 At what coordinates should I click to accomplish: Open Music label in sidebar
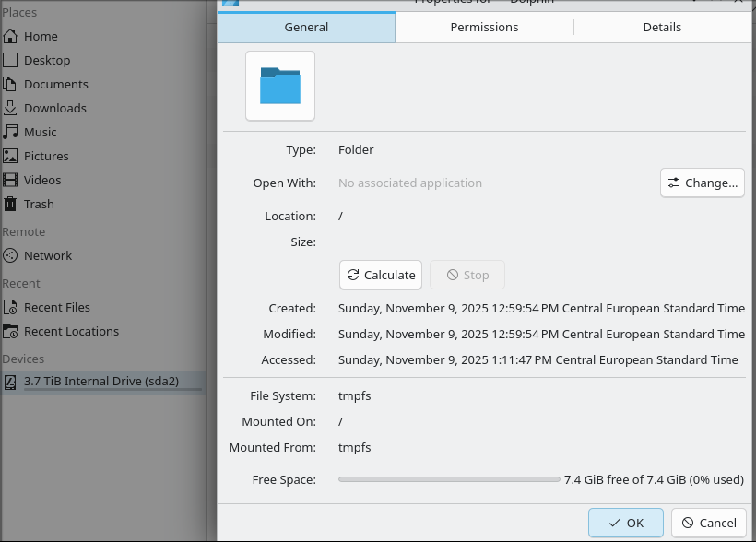(x=41, y=132)
